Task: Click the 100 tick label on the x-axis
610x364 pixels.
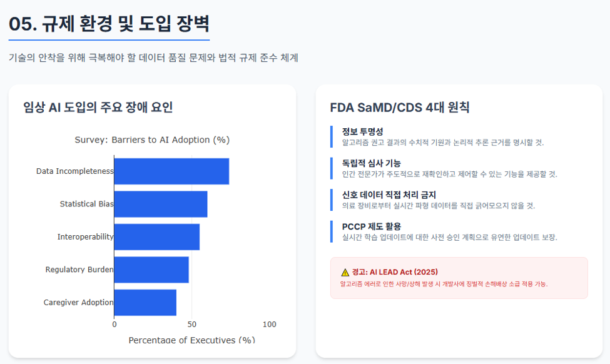Action: pos(269,325)
